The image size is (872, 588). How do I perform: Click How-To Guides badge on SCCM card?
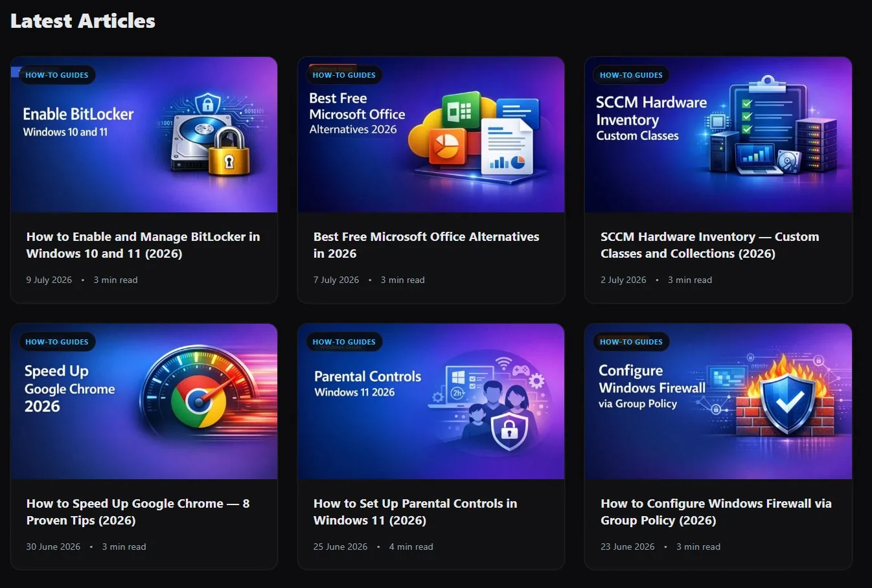coord(631,75)
